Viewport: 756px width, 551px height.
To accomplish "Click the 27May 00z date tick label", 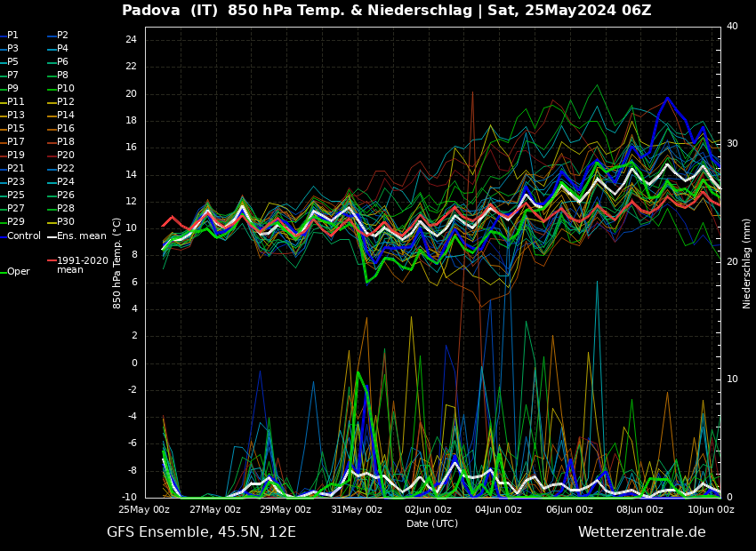I will 214,509.
